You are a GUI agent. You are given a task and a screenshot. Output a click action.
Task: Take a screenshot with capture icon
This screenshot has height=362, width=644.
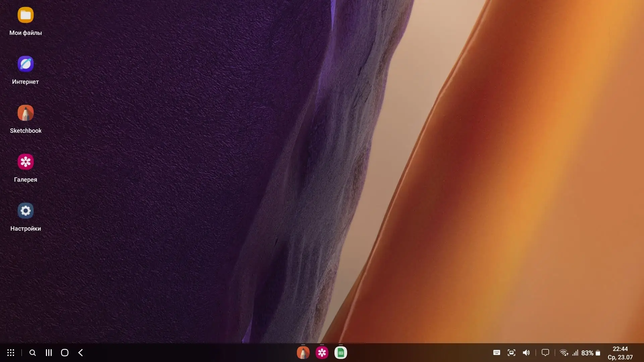click(x=511, y=353)
